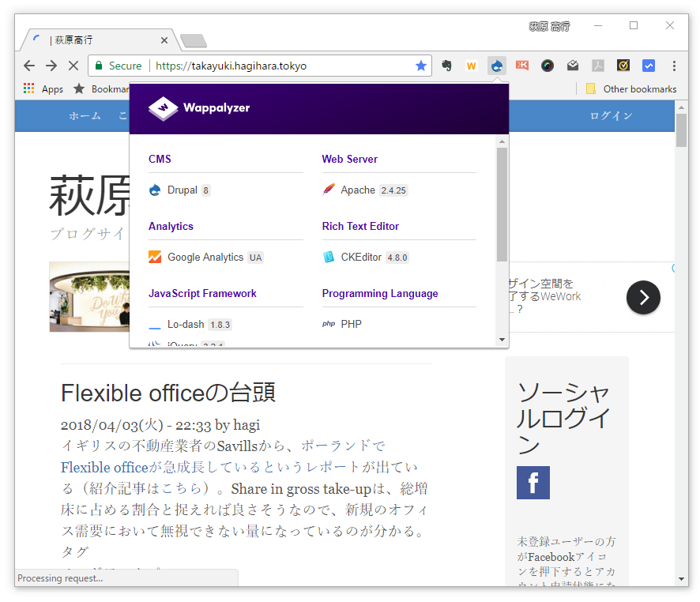Open the red K extension icon
Viewport: 700px width, 602px height.
(522, 66)
